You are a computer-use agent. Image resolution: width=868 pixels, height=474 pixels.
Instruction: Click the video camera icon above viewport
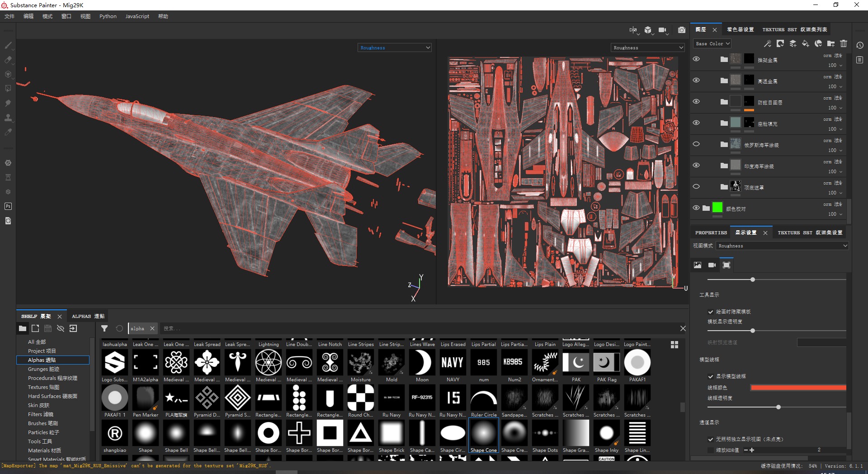pos(662,30)
